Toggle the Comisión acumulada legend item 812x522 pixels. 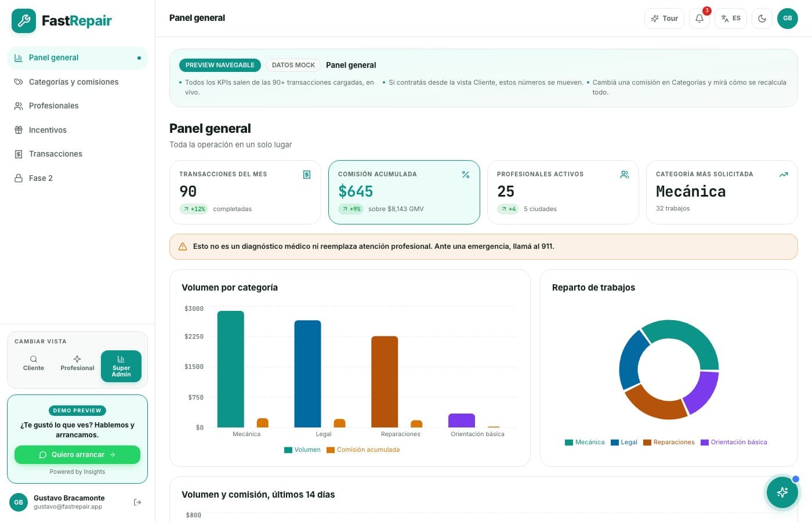tap(363, 449)
